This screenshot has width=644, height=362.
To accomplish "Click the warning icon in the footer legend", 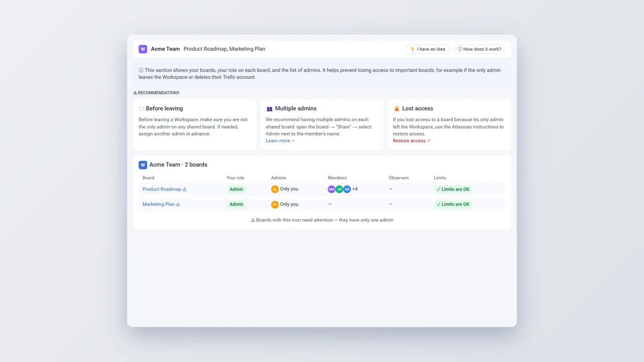I will (253, 220).
